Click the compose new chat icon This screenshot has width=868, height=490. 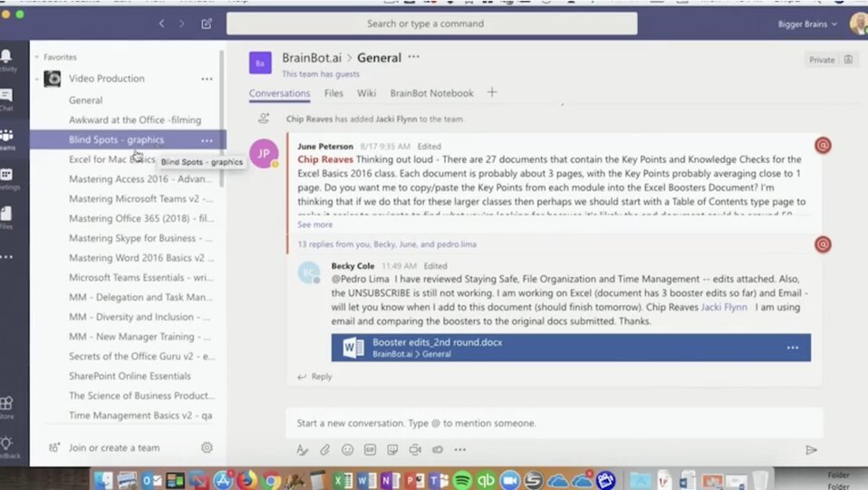[x=207, y=24]
